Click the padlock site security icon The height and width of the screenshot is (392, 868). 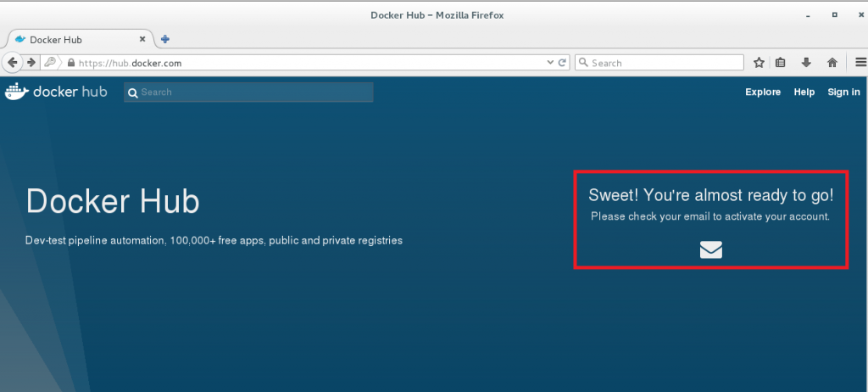click(71, 63)
